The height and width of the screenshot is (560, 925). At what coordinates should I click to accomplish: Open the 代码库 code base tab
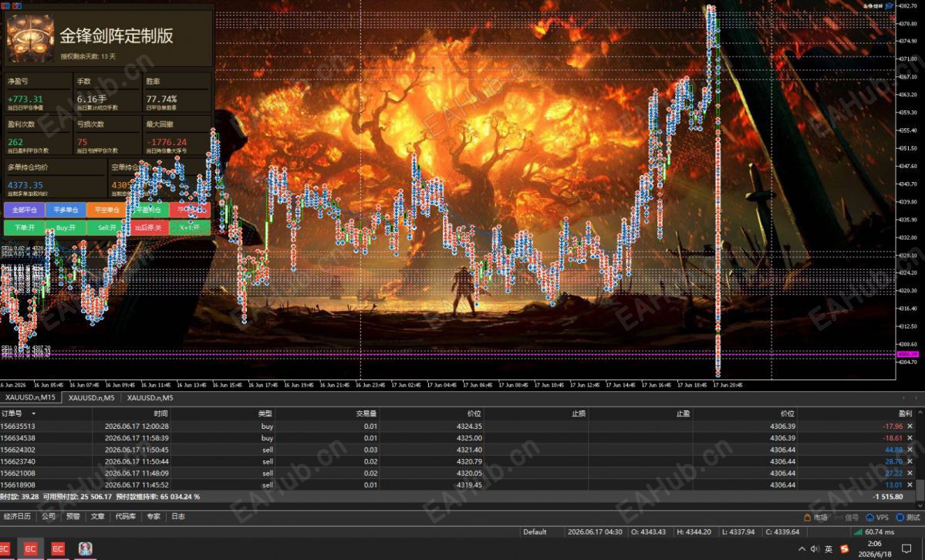[126, 516]
